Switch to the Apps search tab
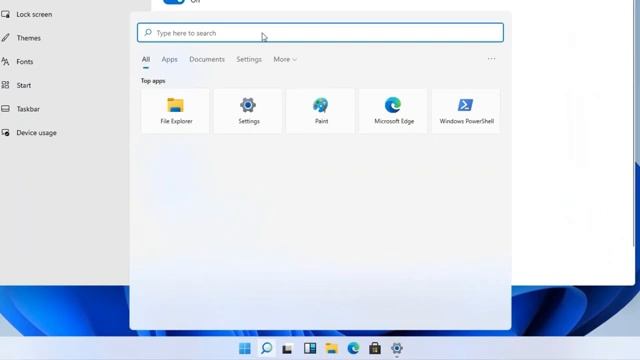 [169, 59]
